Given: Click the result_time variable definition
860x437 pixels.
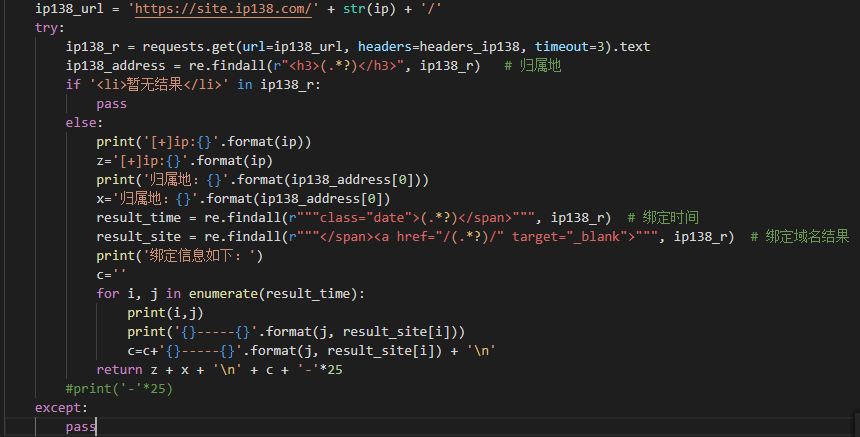Looking at the screenshot, I should pyautogui.click(x=139, y=218).
